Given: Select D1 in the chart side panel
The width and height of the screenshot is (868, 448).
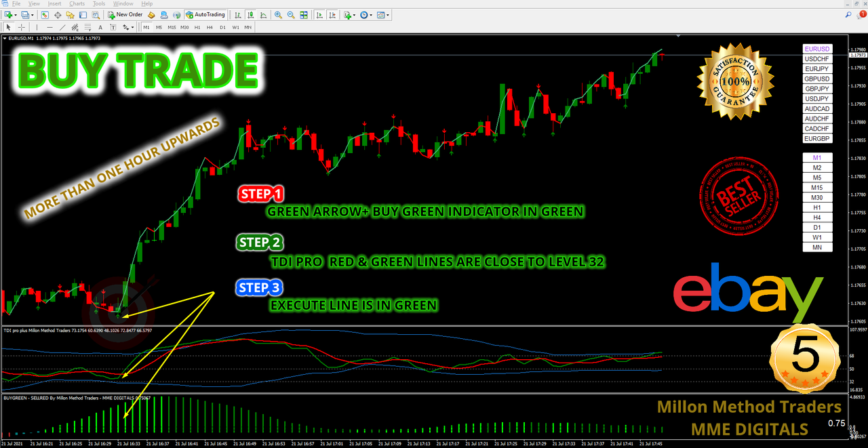Looking at the screenshot, I should tap(816, 227).
